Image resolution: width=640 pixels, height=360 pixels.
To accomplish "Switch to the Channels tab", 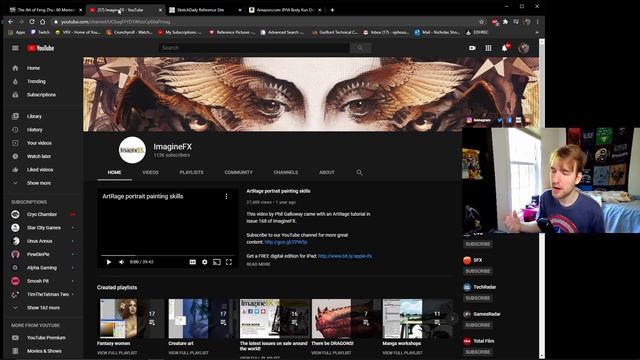I will point(286,173).
